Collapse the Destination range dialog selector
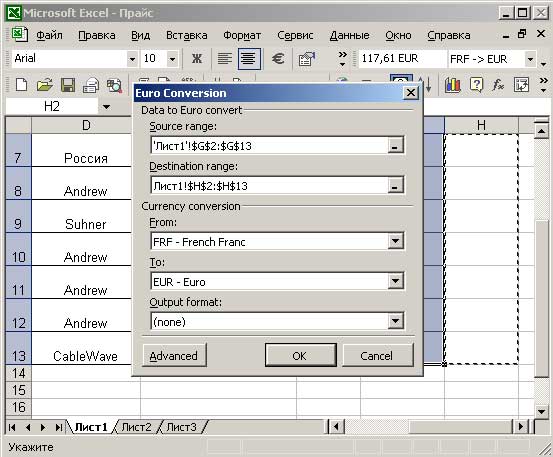Screen dimensions: 553x457 (395, 185)
